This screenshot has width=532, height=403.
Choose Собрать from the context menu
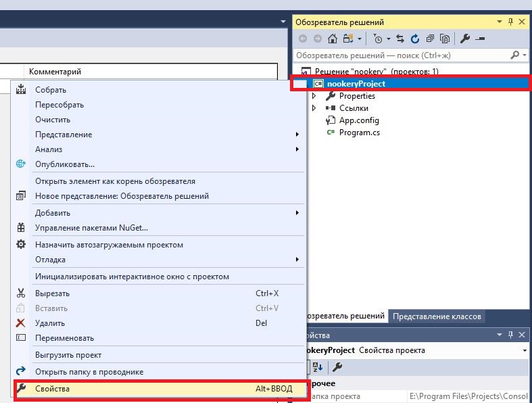coord(159,90)
